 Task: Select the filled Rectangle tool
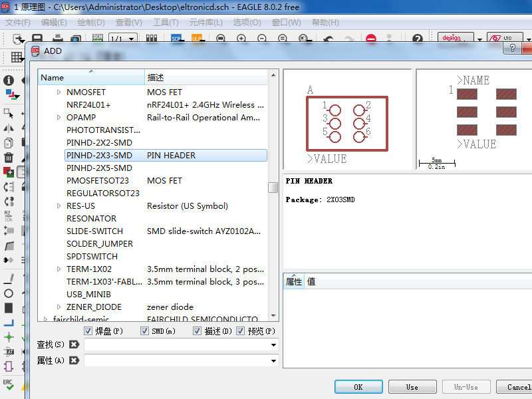[9, 308]
